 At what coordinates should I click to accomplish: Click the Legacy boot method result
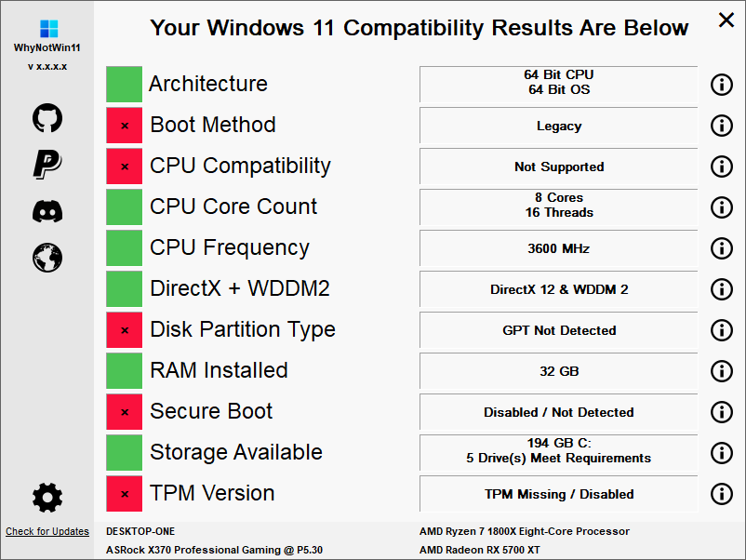[558, 126]
